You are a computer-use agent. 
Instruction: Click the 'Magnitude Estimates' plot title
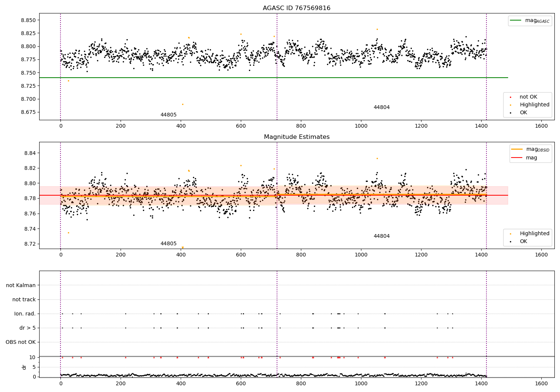[296, 137]
